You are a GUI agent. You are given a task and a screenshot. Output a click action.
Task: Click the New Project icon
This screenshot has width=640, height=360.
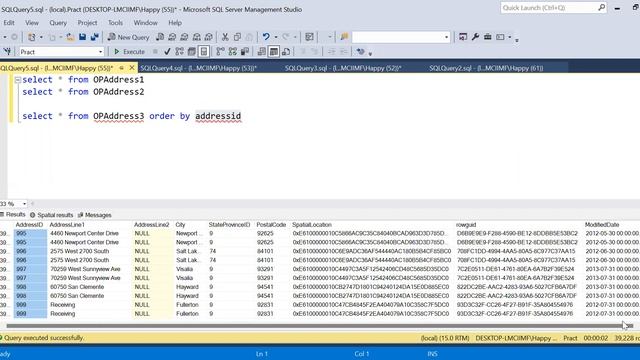(x=31, y=37)
